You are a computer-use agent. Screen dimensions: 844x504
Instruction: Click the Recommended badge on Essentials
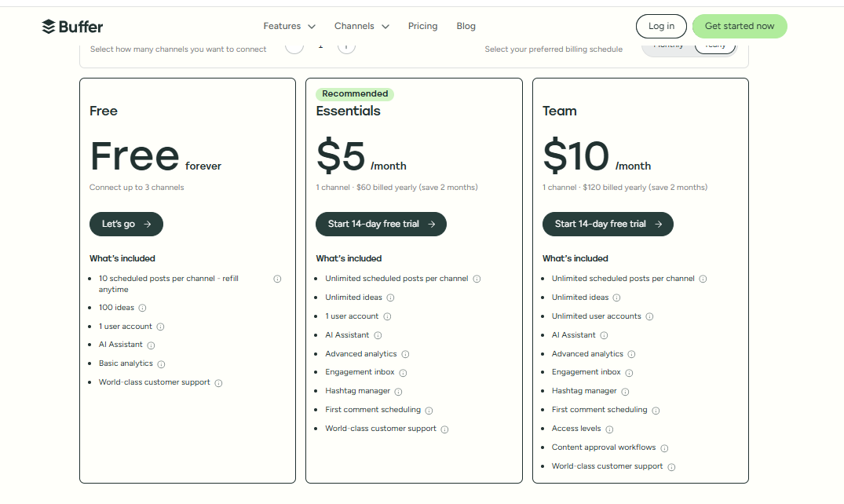355,93
